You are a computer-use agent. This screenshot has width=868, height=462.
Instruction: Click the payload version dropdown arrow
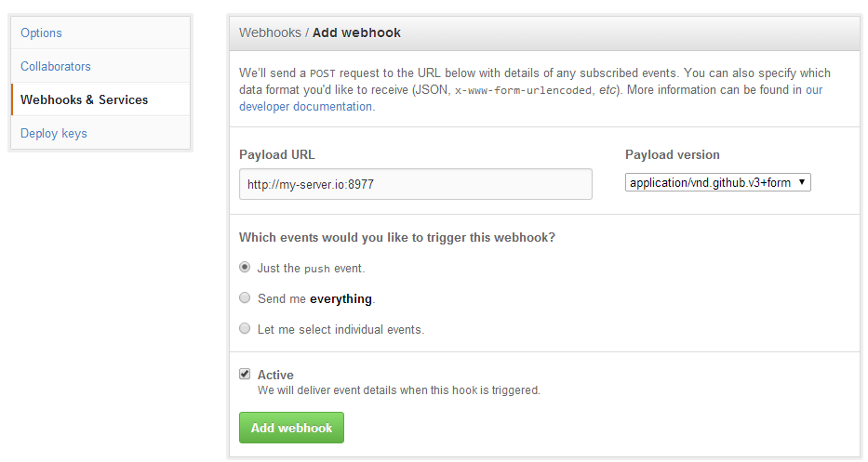[801, 182]
